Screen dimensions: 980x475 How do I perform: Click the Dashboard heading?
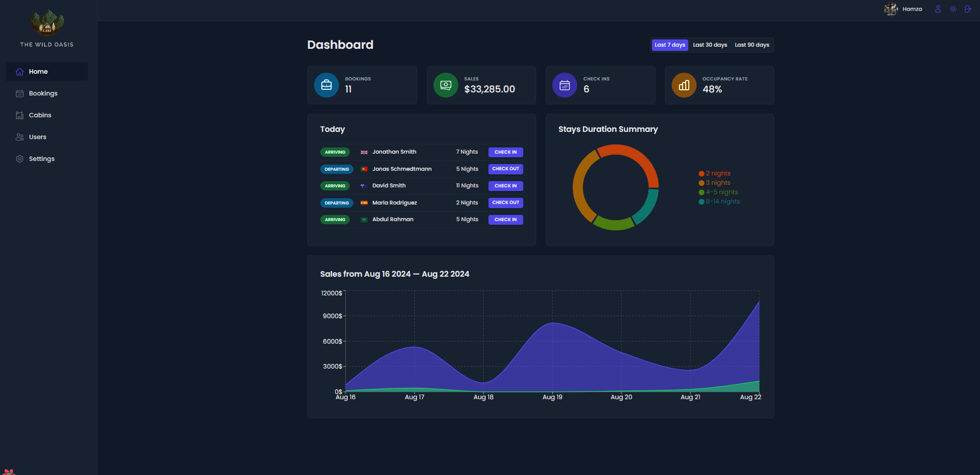coord(340,45)
